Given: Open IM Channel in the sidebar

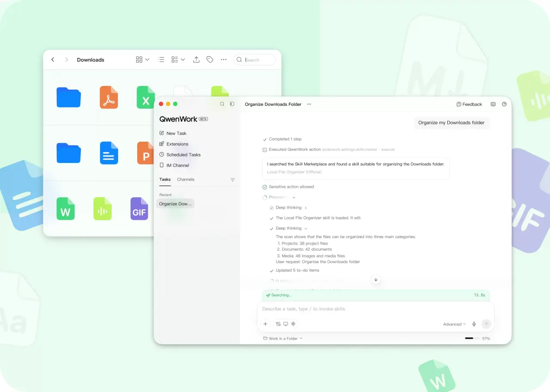Looking at the screenshot, I should (x=174, y=165).
